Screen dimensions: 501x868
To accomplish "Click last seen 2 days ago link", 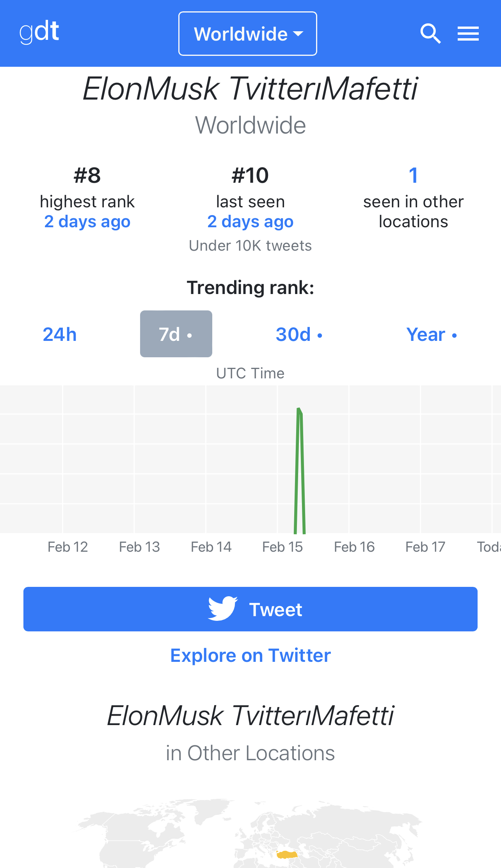I will pyautogui.click(x=250, y=221).
